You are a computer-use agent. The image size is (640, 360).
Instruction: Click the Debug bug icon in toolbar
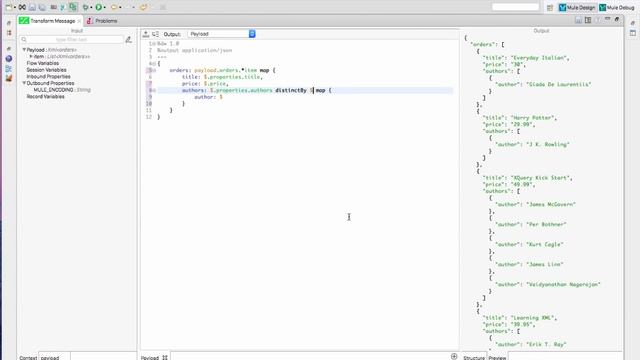[85, 7]
